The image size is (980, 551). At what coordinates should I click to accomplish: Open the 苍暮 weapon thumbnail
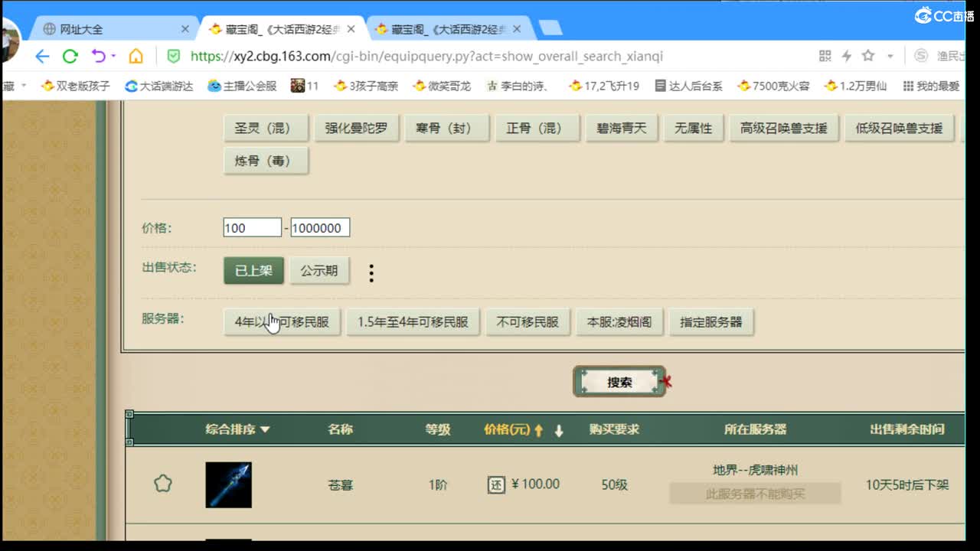(x=228, y=484)
